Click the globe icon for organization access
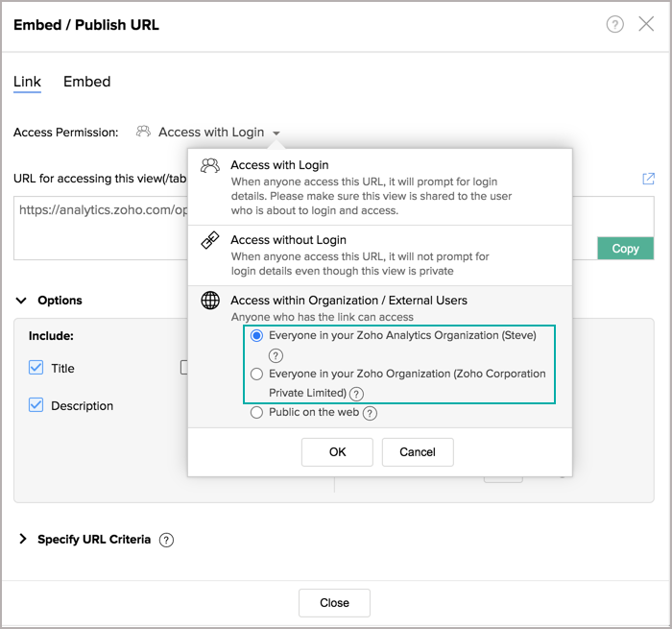The width and height of the screenshot is (672, 629). (210, 301)
